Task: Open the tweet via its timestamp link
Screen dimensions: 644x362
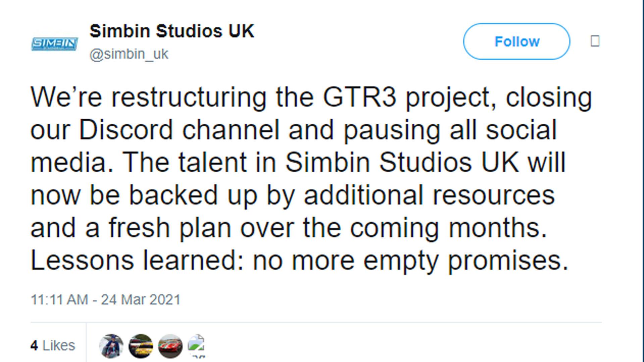Action: [x=105, y=298]
